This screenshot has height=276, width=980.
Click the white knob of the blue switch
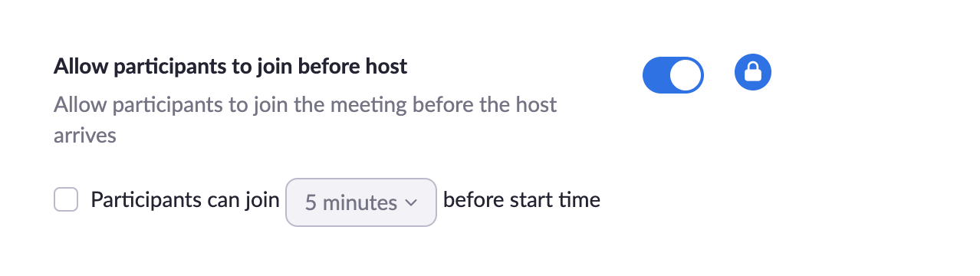click(686, 74)
